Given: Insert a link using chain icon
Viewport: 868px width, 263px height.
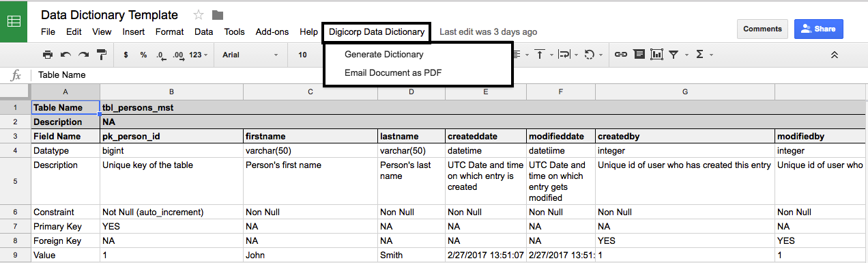Looking at the screenshot, I should coord(621,55).
